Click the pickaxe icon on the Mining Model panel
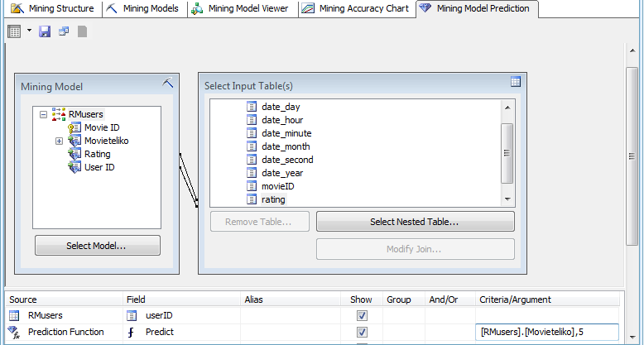 click(x=167, y=83)
